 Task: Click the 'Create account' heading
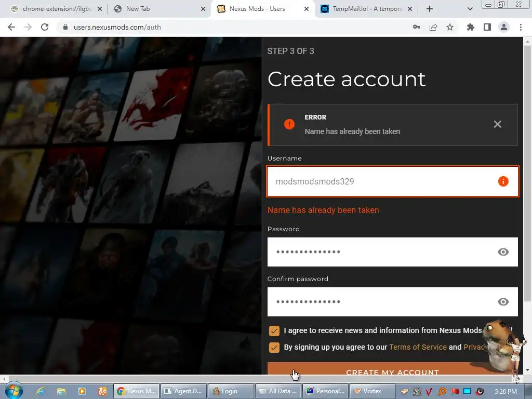click(x=347, y=79)
